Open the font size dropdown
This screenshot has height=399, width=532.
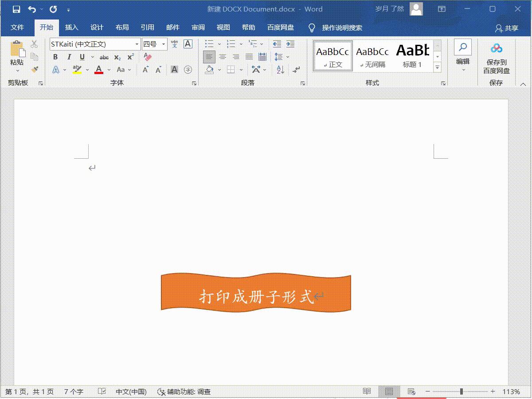163,44
